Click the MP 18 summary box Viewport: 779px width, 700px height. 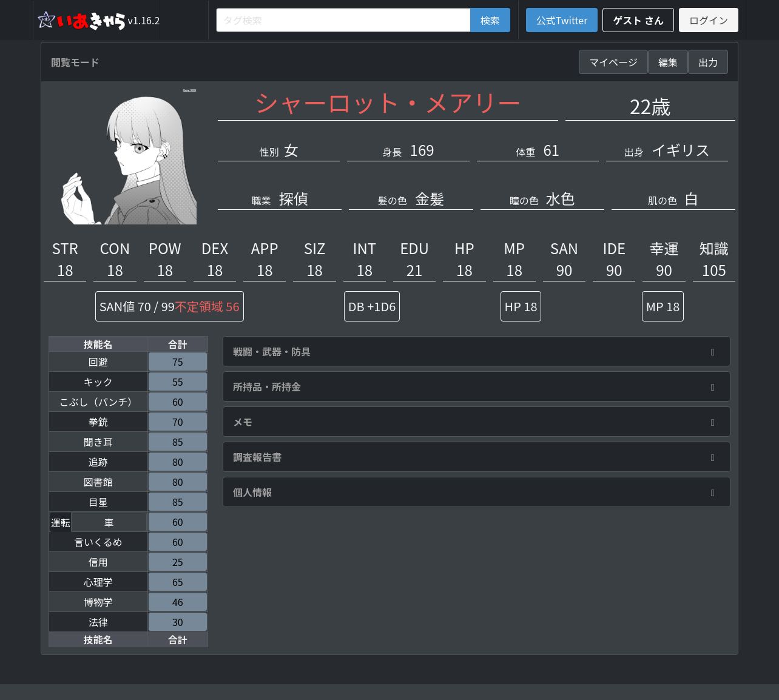tap(663, 306)
